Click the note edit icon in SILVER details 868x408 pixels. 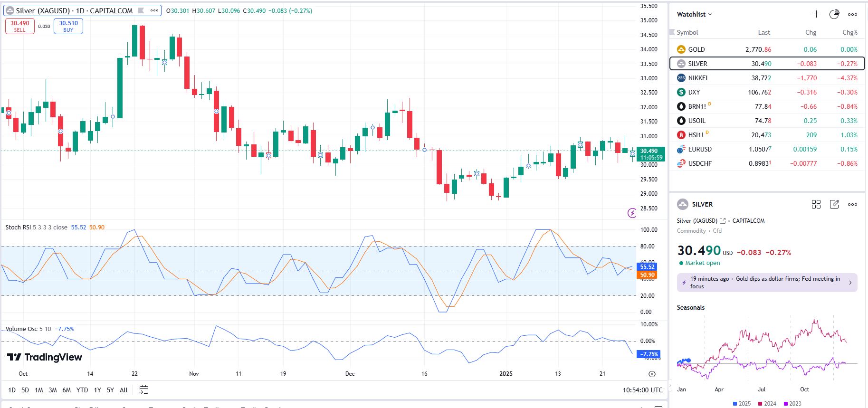tap(834, 204)
